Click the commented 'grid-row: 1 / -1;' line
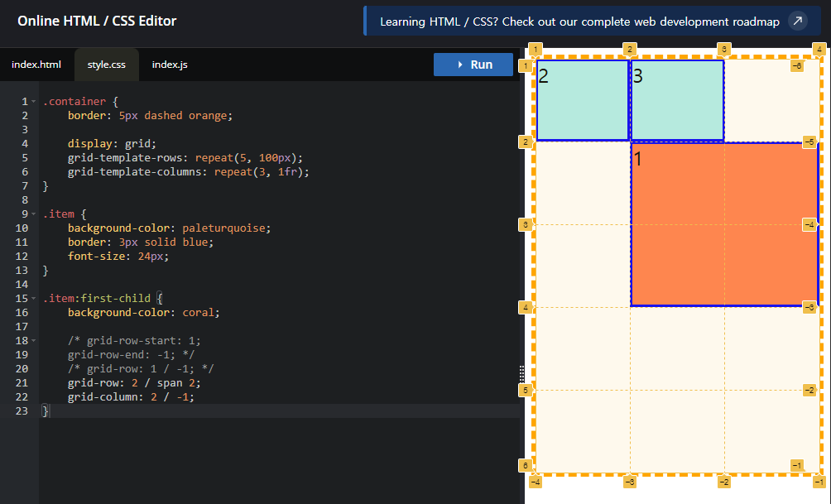 tap(141, 369)
